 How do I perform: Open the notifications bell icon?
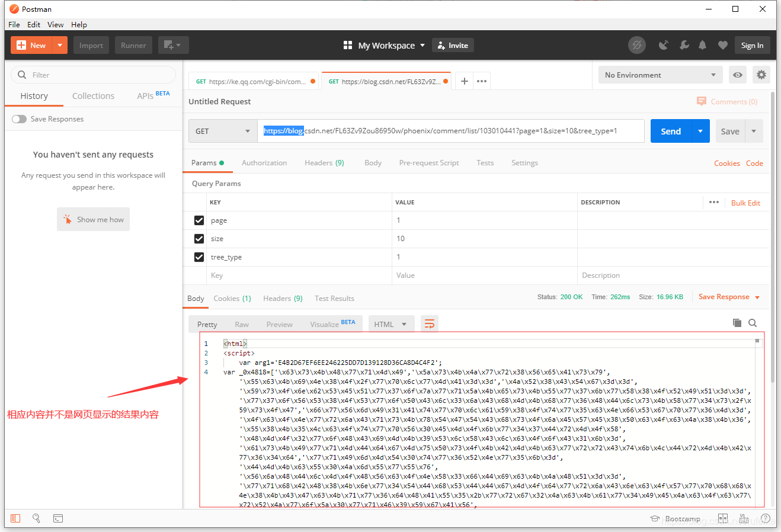[x=703, y=45]
